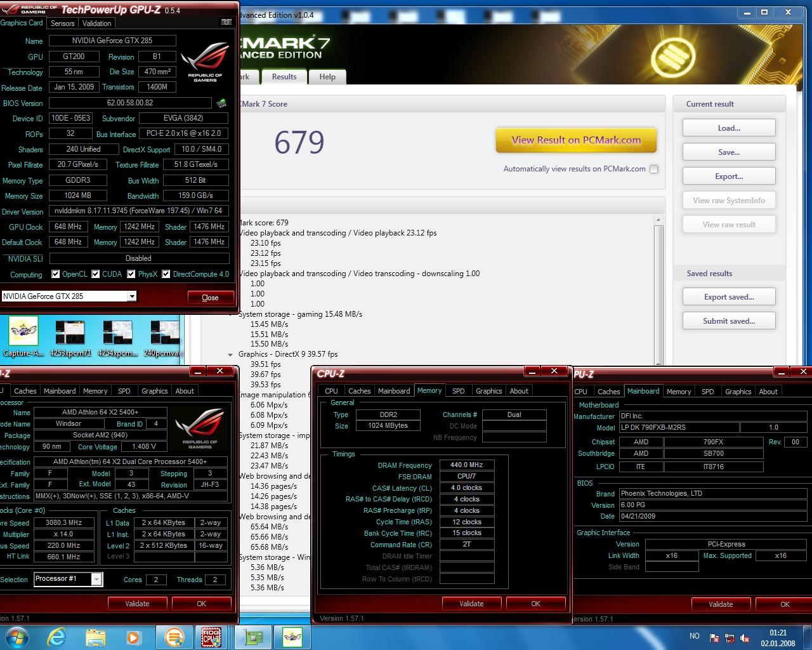Click the DRAM Frequency value 440.0 MHz
This screenshot has width=812, height=650.
[x=466, y=465]
